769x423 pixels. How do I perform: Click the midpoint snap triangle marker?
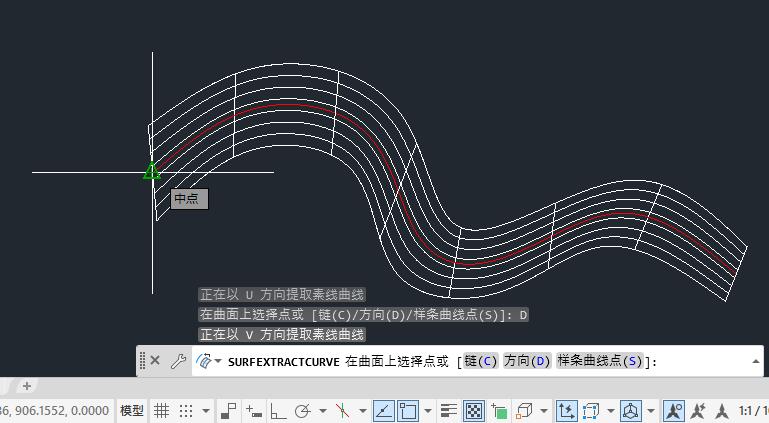(152, 172)
